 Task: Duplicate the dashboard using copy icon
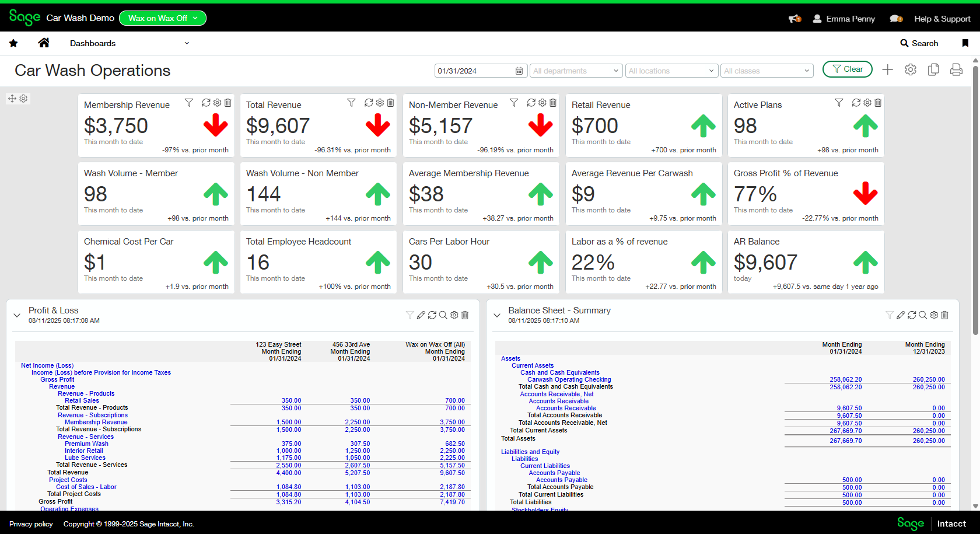click(933, 69)
